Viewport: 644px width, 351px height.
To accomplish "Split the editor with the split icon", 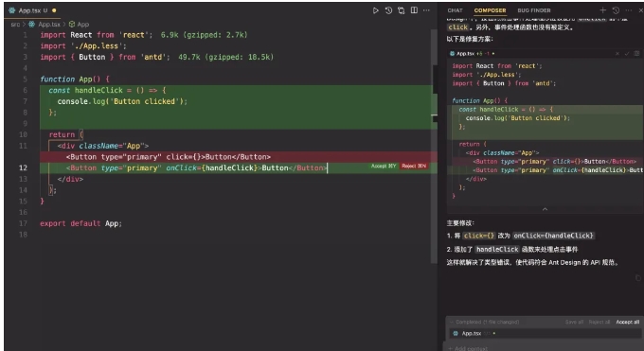I will 414,10.
